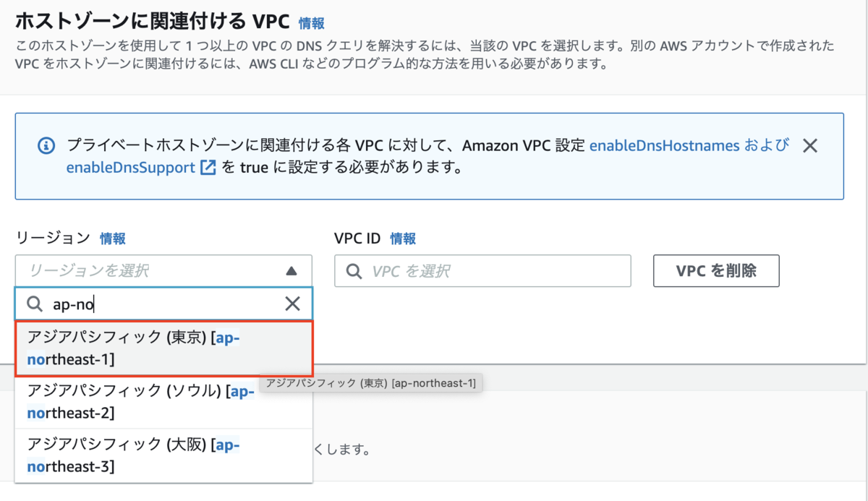Clear the region filter text with the X
The height and width of the screenshot is (501, 868).
tap(292, 304)
